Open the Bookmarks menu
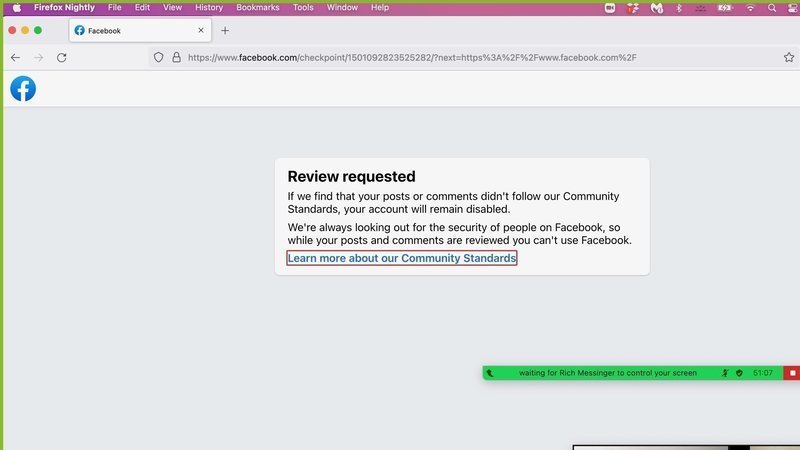This screenshot has width=800, height=450. (x=258, y=7)
